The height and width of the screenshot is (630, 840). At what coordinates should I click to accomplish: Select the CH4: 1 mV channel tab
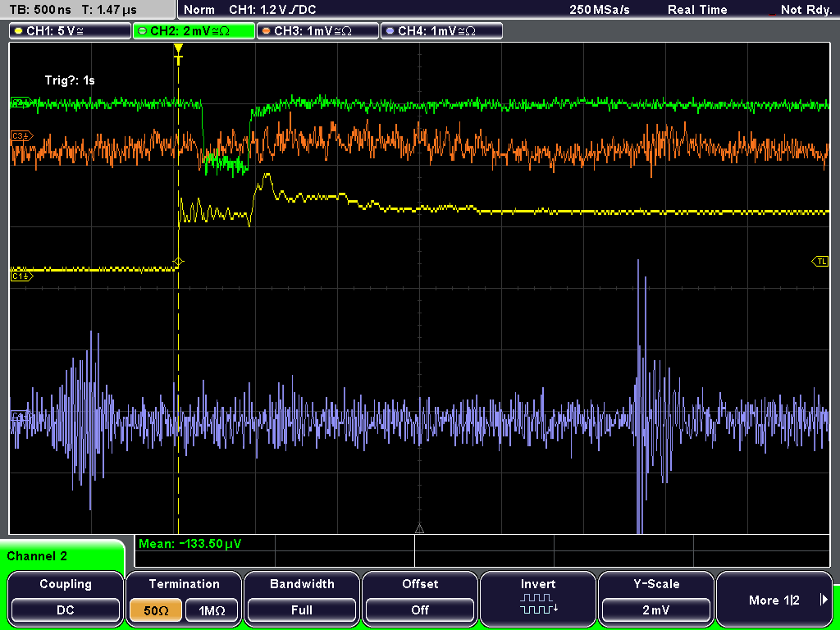click(x=441, y=31)
